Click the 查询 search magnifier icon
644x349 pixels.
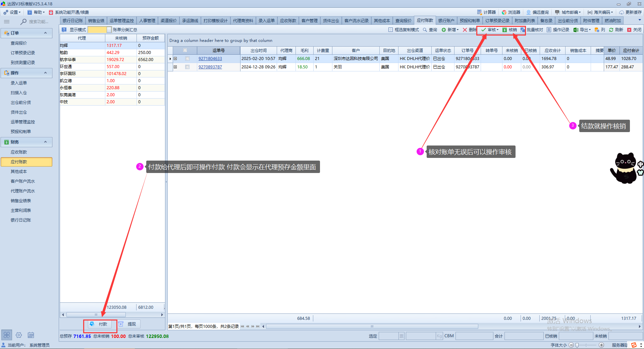425,30
